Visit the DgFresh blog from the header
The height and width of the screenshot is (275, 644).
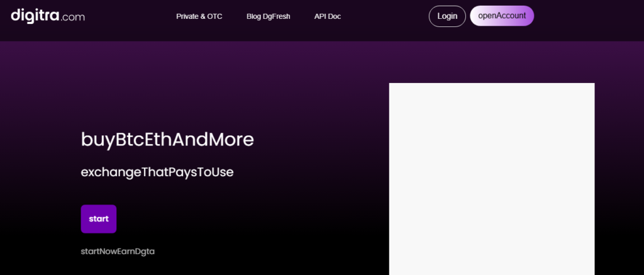point(268,16)
